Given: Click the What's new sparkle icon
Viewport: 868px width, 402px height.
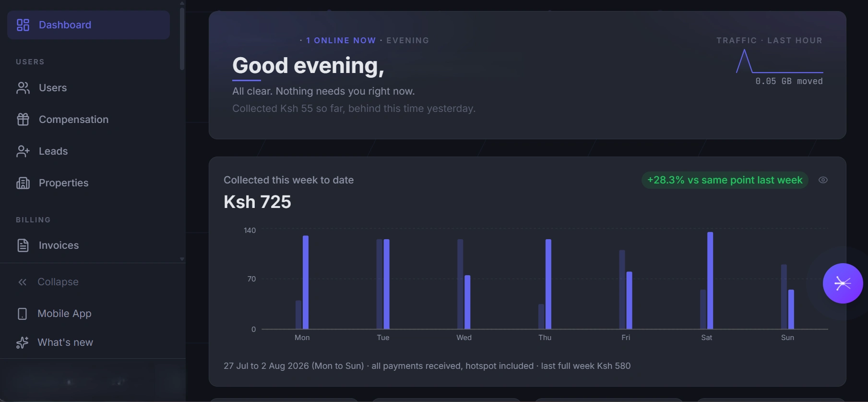Looking at the screenshot, I should [22, 342].
